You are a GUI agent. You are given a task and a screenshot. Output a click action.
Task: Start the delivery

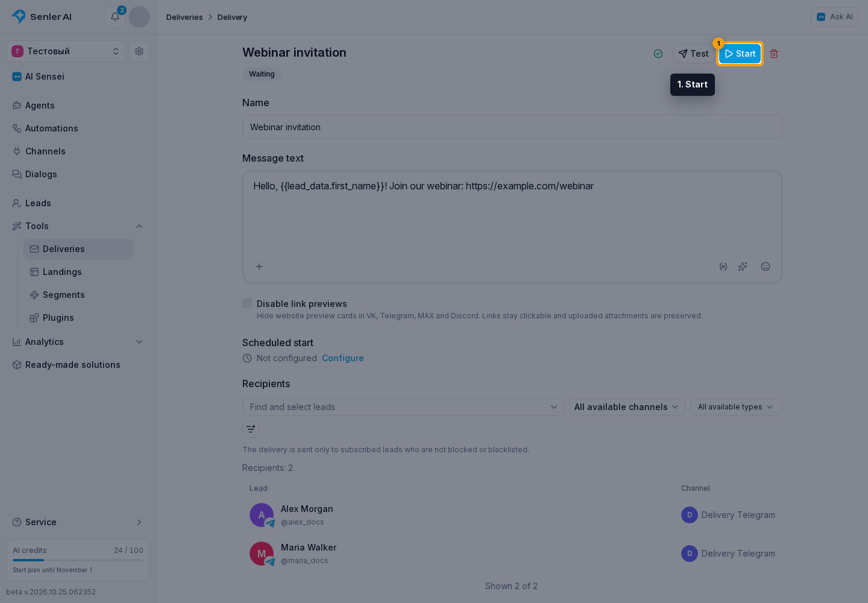tap(740, 54)
